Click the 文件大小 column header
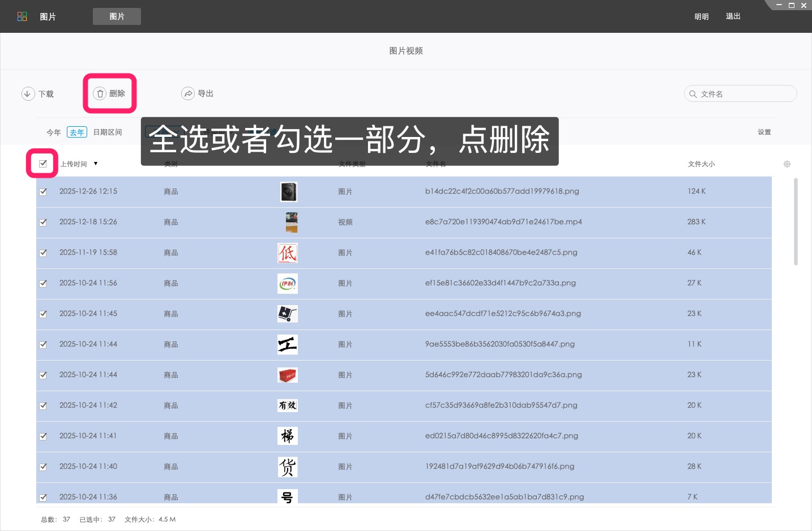812x531 pixels. coord(702,164)
